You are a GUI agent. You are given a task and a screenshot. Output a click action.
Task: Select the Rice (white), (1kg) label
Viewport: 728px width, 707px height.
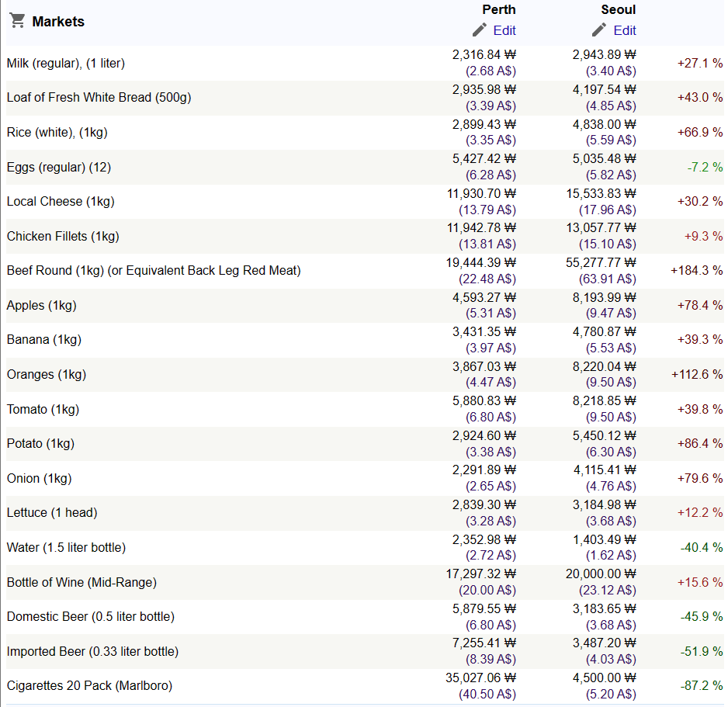coord(57,132)
